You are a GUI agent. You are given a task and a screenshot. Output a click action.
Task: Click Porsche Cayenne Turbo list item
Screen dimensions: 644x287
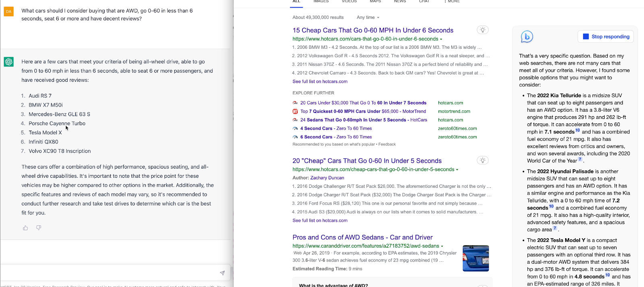pyautogui.click(x=57, y=124)
